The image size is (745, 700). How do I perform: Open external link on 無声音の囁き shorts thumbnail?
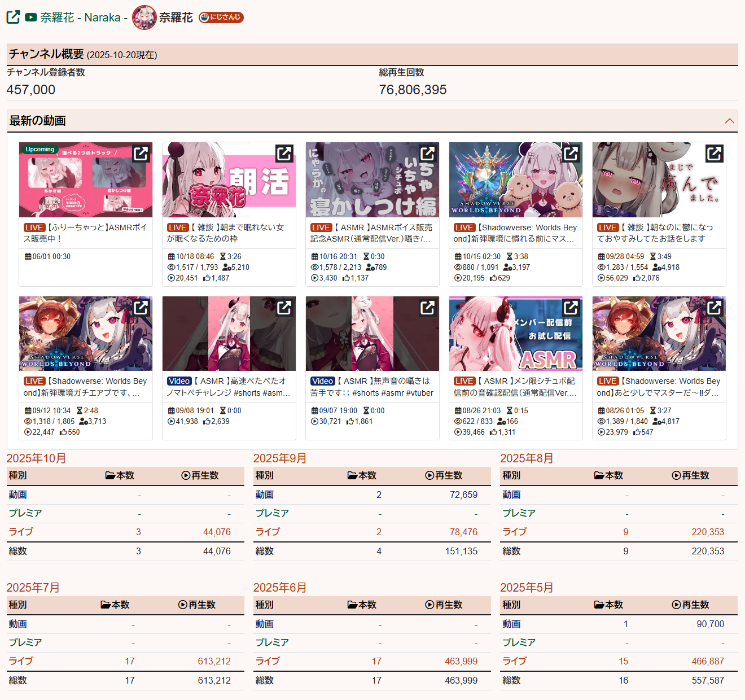[x=427, y=307]
